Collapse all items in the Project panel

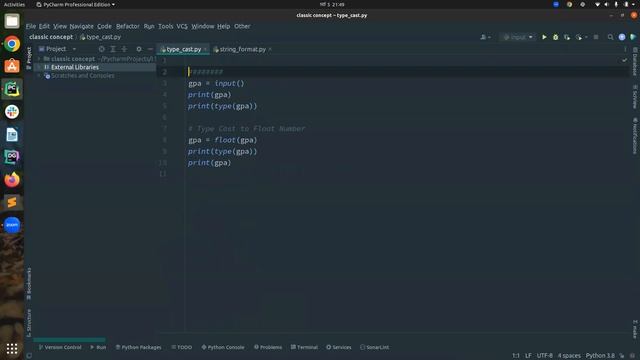[x=124, y=49]
